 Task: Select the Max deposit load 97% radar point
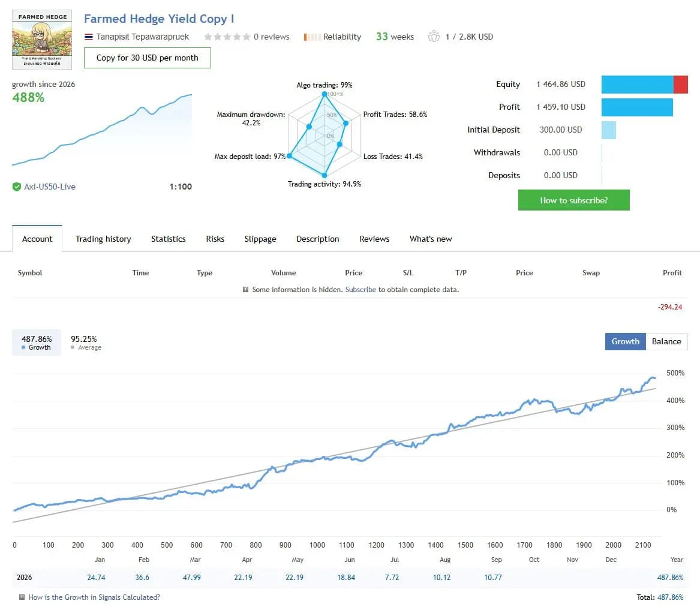pyautogui.click(x=289, y=156)
